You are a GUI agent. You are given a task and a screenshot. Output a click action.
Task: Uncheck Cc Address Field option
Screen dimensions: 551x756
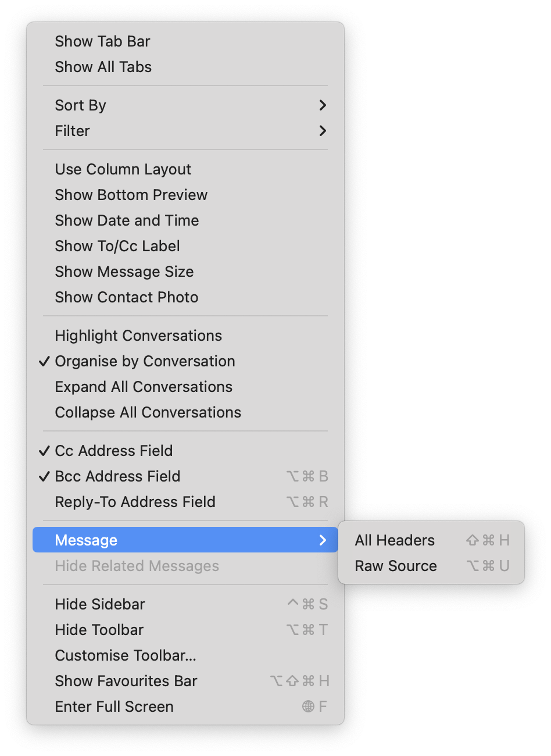[x=114, y=451]
